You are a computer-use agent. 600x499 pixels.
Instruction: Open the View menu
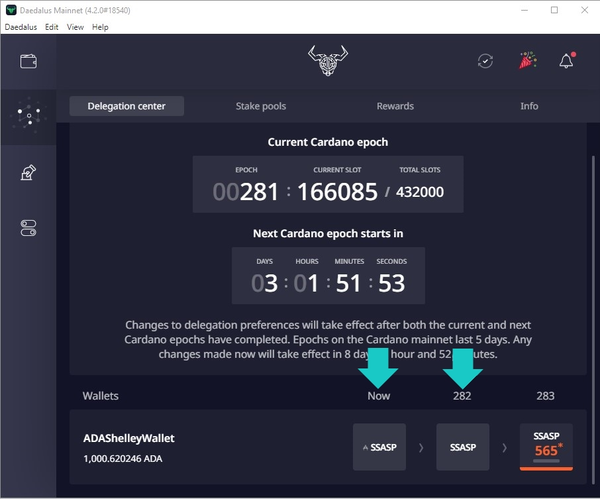tap(75, 27)
